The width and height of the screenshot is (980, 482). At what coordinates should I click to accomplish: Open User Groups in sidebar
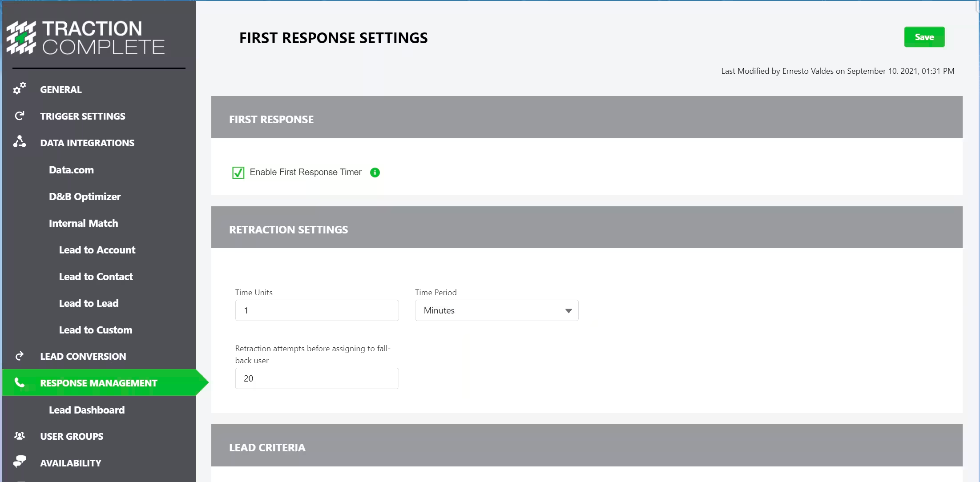pos(72,436)
